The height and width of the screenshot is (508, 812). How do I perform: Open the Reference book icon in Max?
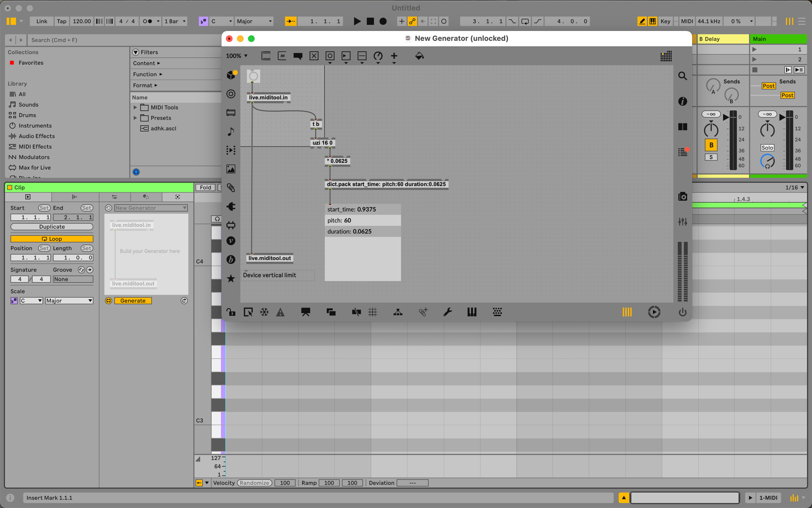click(683, 127)
